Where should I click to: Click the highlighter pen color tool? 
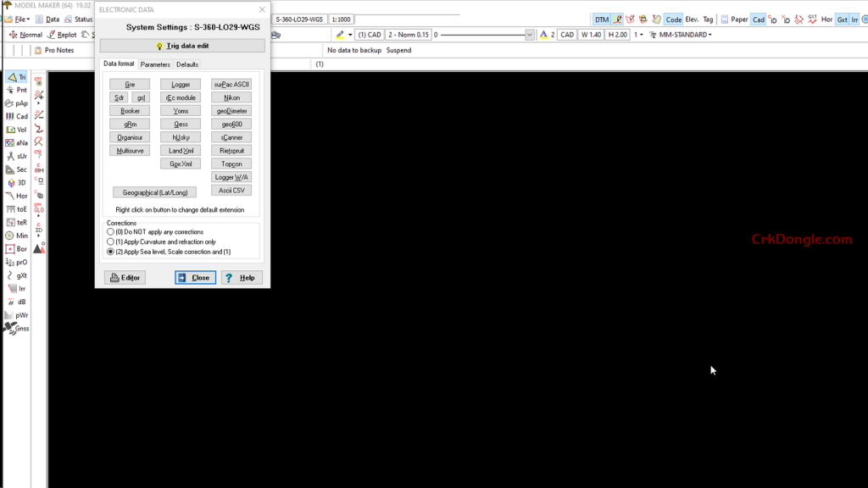coord(341,35)
